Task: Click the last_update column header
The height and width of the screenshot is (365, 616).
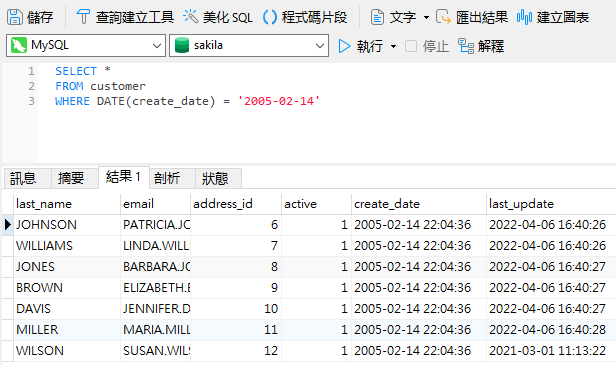Action: click(551, 204)
